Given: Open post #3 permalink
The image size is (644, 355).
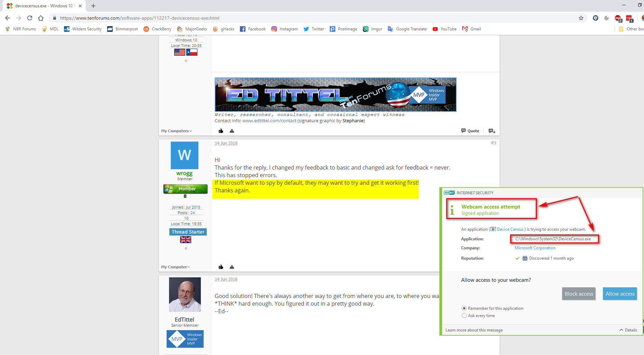Looking at the screenshot, I should pos(493,143).
